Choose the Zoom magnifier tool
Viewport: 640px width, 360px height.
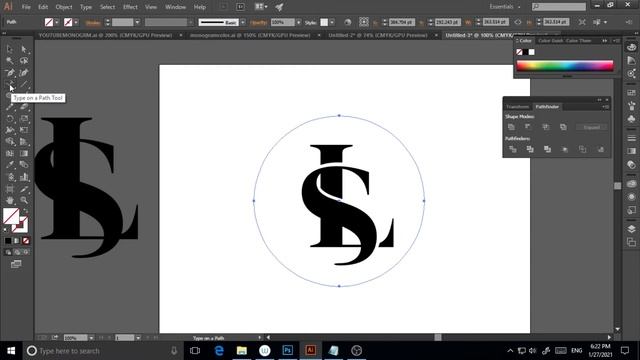point(24,200)
